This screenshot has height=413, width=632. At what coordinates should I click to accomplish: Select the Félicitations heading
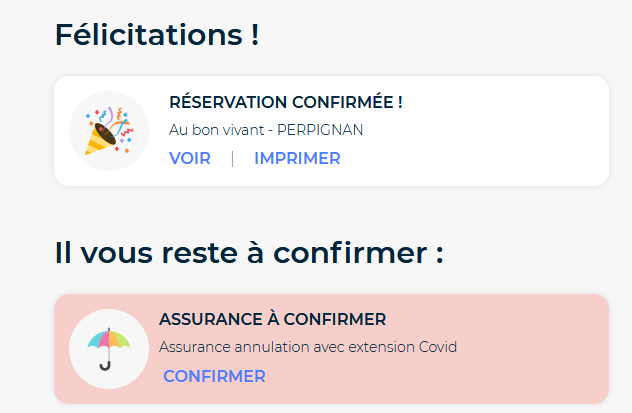point(157,35)
